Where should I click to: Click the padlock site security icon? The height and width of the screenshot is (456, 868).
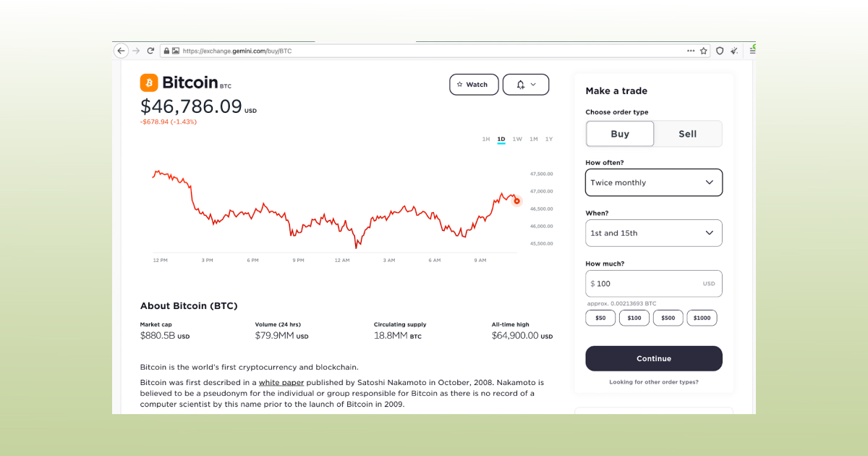[166, 51]
